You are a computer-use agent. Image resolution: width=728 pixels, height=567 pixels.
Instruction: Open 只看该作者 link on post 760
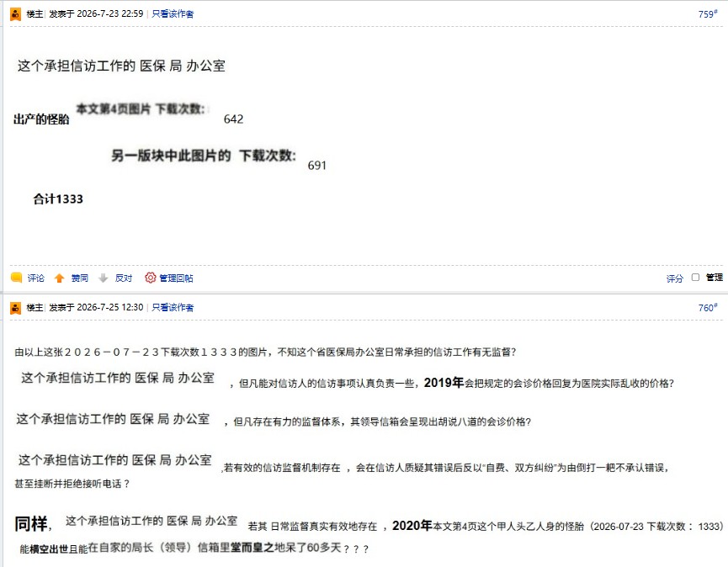click(173, 307)
